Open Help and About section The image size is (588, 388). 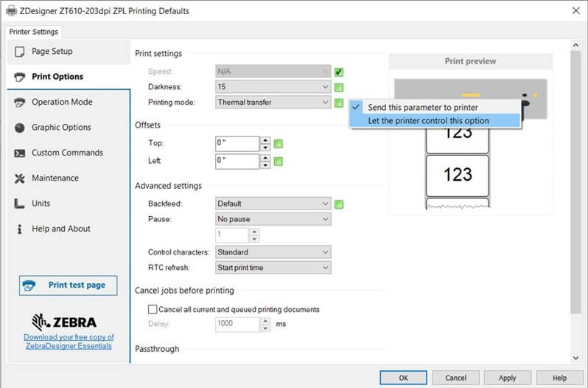coord(69,229)
